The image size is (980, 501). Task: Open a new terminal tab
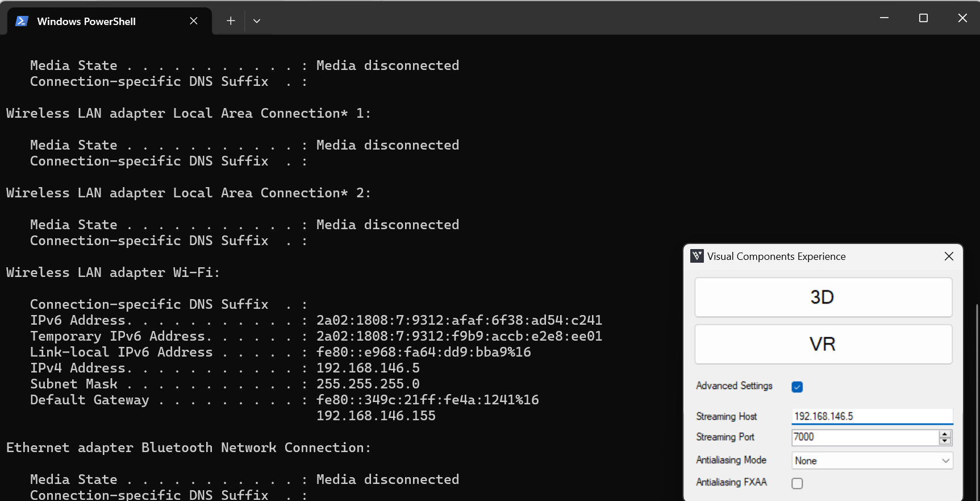231,21
